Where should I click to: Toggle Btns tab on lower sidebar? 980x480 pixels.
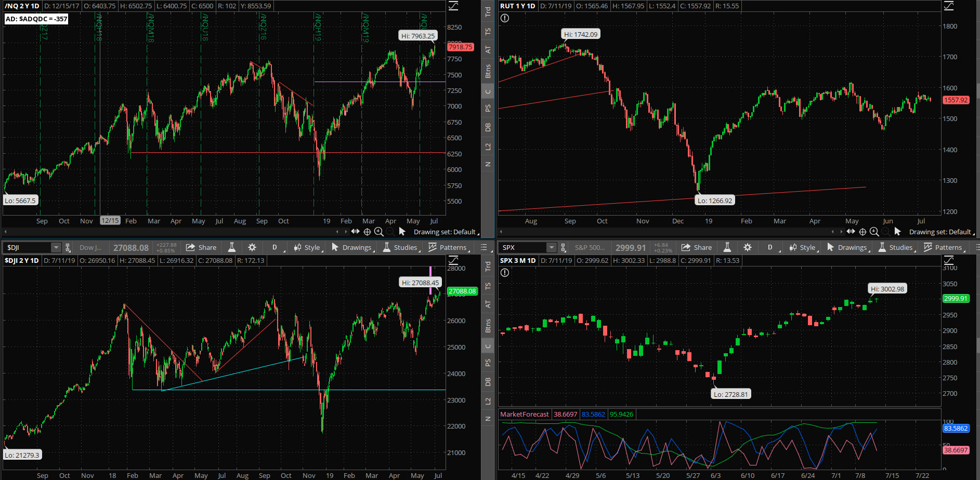[488, 326]
